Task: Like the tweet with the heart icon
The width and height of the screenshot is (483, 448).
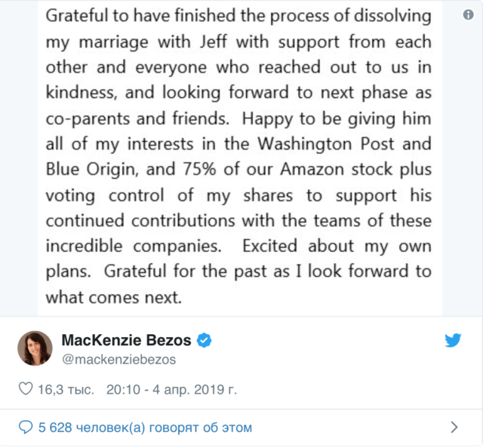Action: [25, 390]
